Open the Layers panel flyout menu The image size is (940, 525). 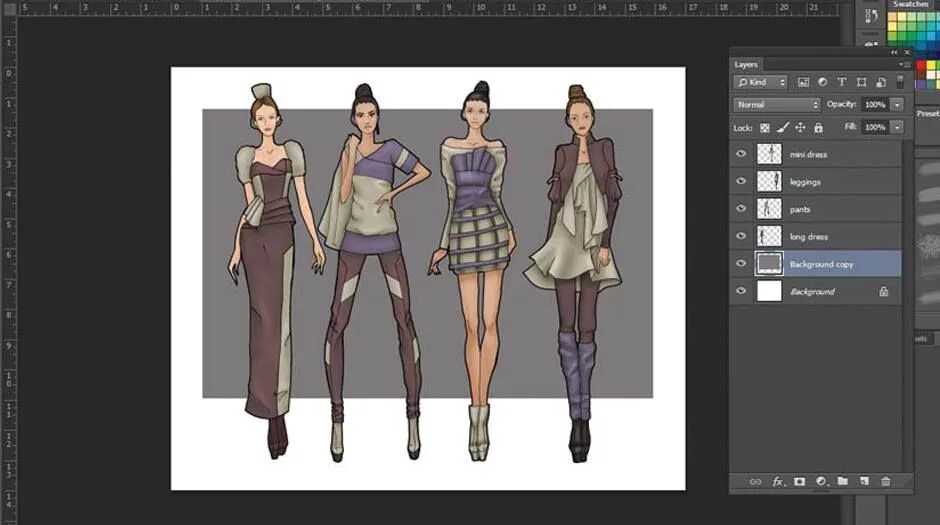click(904, 65)
